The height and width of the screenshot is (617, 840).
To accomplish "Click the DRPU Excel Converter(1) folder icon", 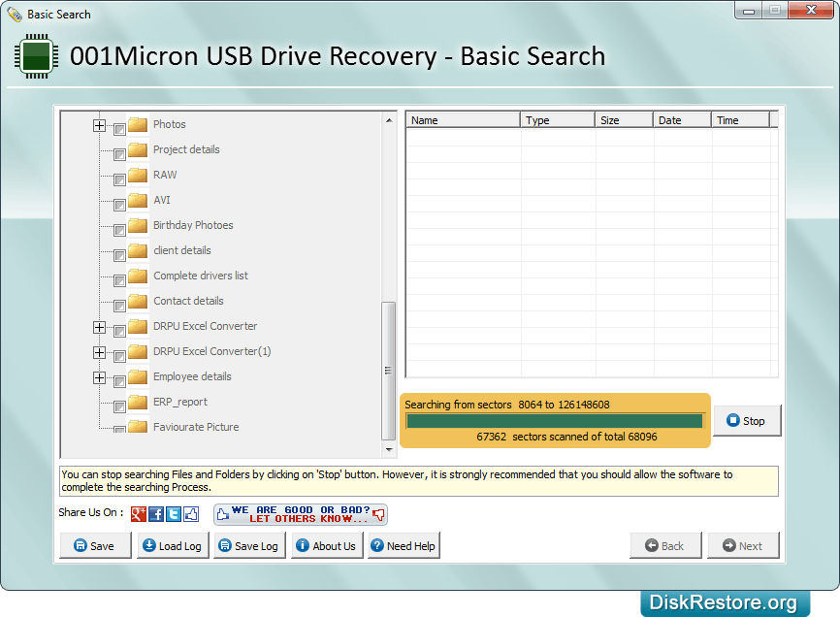I will point(138,351).
